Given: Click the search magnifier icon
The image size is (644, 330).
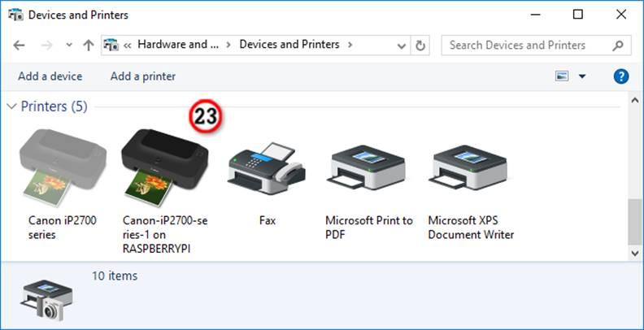Looking at the screenshot, I should [618, 46].
